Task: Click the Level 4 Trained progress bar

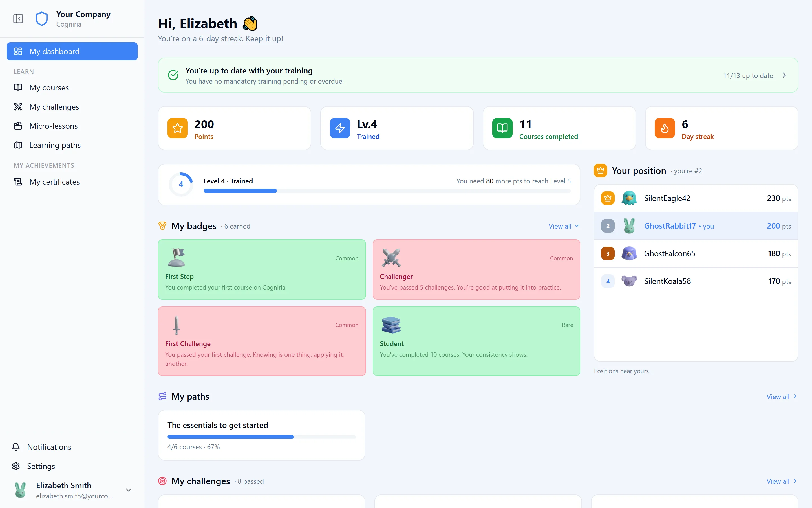Action: [x=387, y=191]
